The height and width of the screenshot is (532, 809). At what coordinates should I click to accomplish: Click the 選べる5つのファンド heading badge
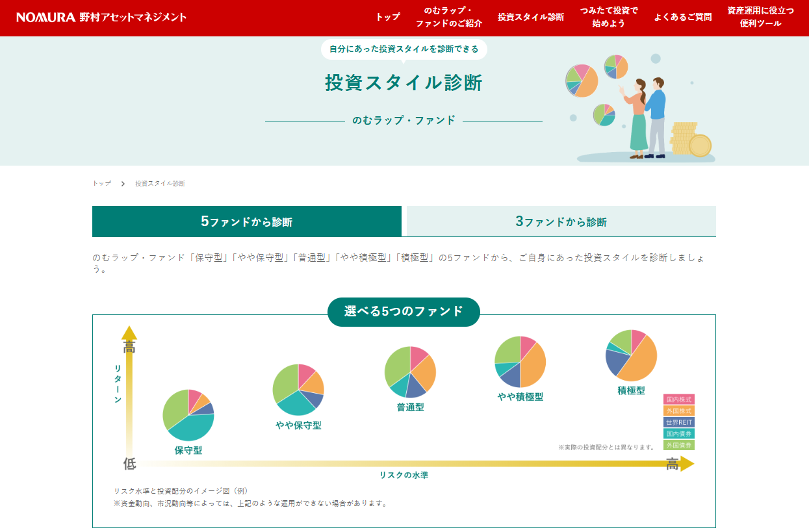point(404,312)
